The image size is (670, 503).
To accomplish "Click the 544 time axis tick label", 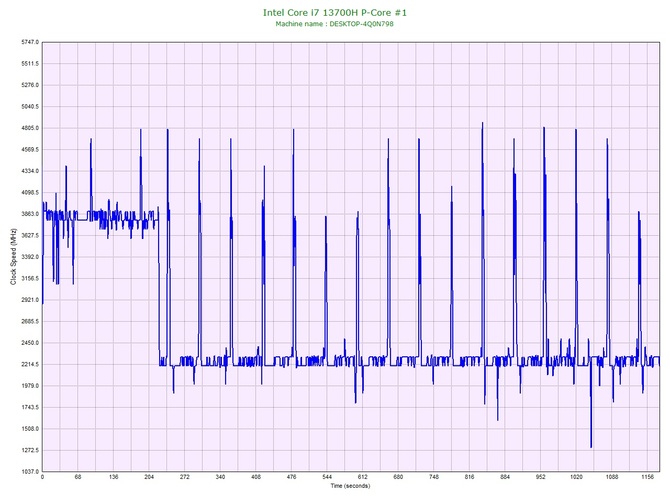I will tap(327, 477).
